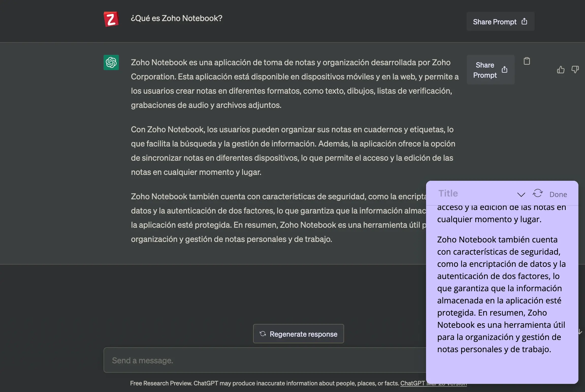The height and width of the screenshot is (392, 585).
Task: Click the Share Prompt button in toolbar
Action: pyautogui.click(x=500, y=21)
